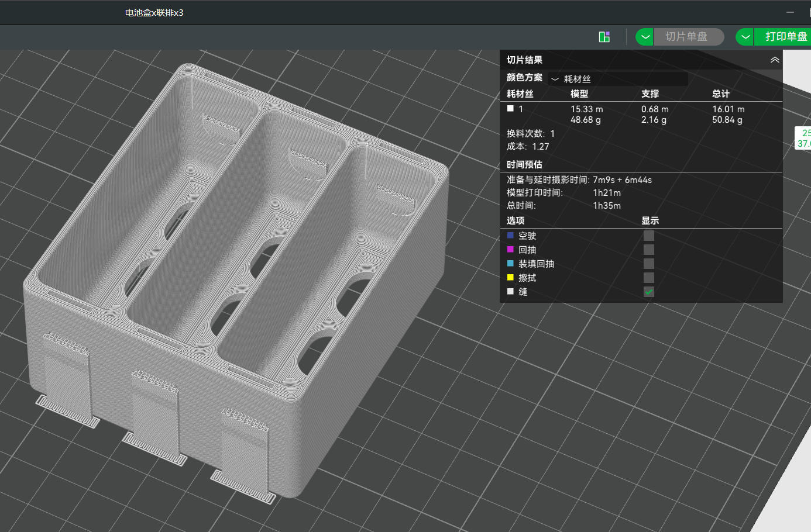Click the 支撑 column header
Screen dimensions: 811x532
650,94
